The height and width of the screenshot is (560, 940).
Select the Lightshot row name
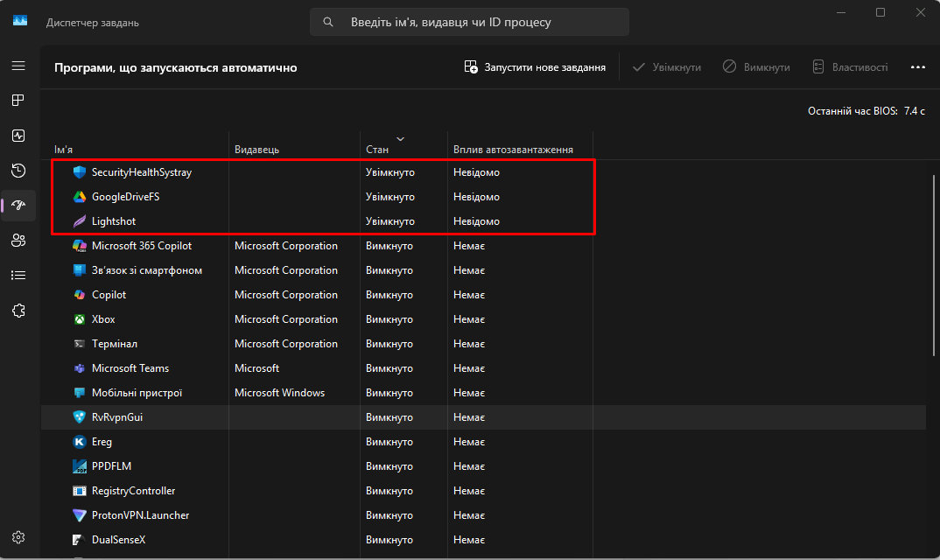tap(114, 221)
